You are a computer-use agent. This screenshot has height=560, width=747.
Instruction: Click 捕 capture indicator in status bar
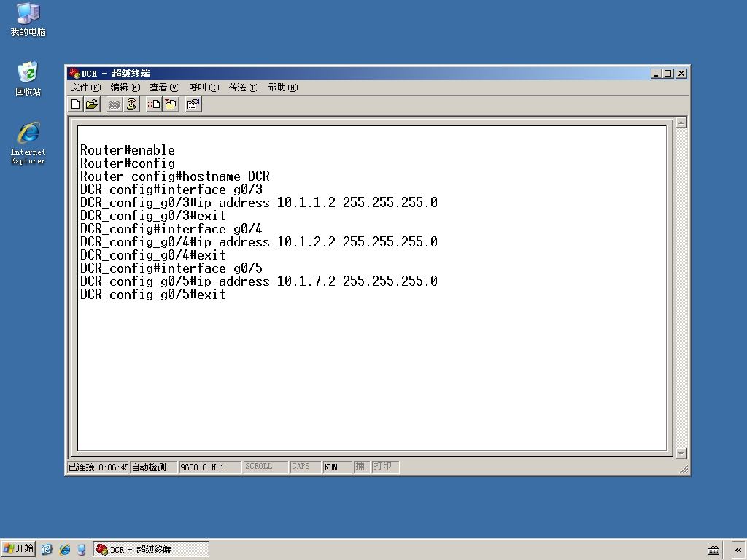click(x=361, y=467)
